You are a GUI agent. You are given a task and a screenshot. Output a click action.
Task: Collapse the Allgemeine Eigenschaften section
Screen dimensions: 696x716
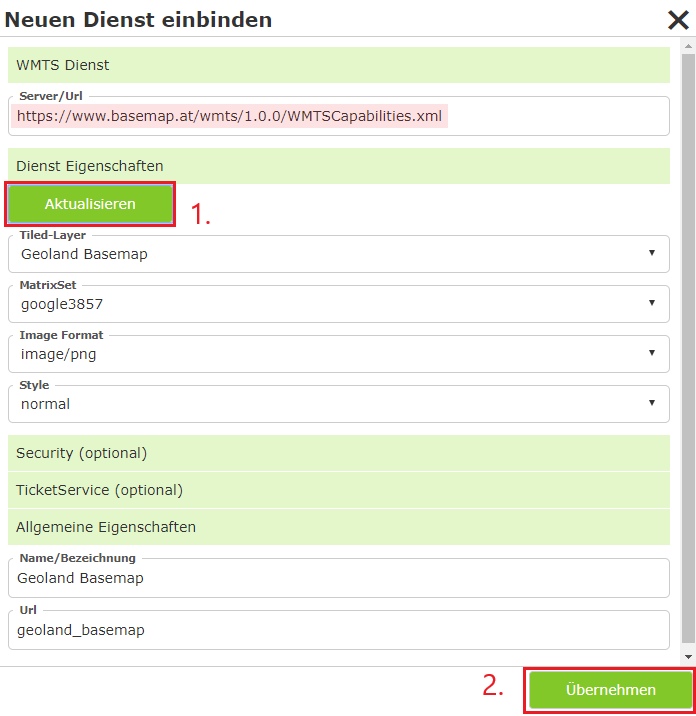point(338,527)
